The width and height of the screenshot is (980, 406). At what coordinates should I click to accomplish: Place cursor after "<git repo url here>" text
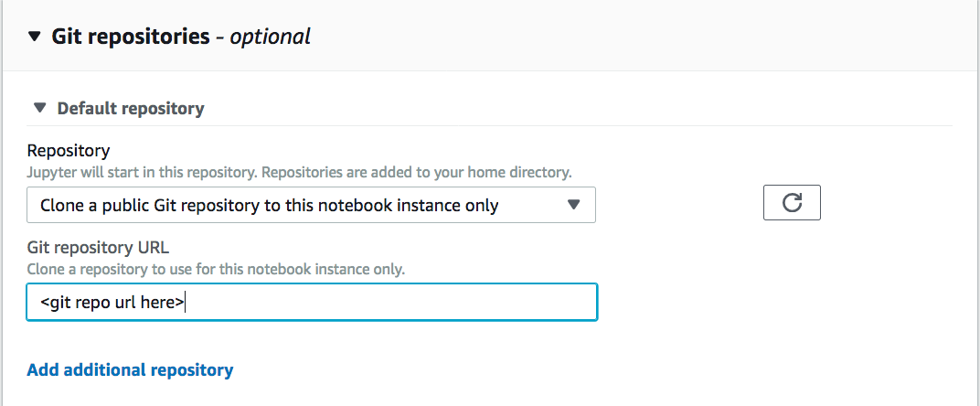(186, 303)
